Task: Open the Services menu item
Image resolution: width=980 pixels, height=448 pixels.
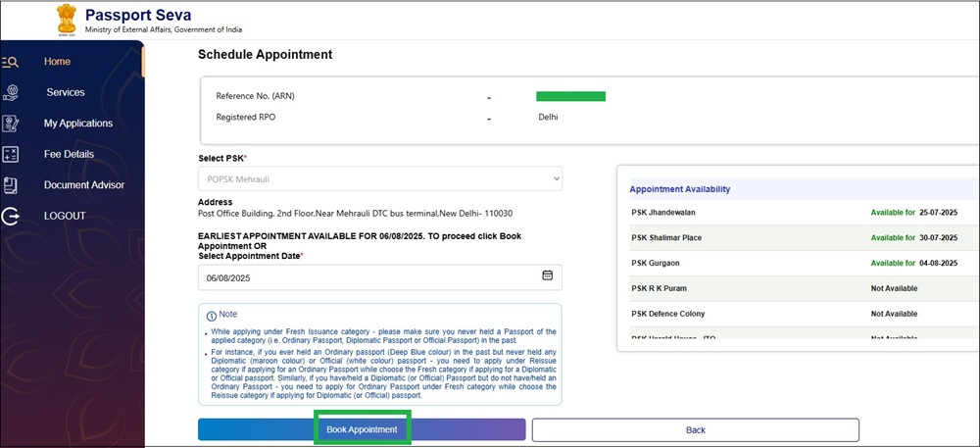Action: point(66,92)
